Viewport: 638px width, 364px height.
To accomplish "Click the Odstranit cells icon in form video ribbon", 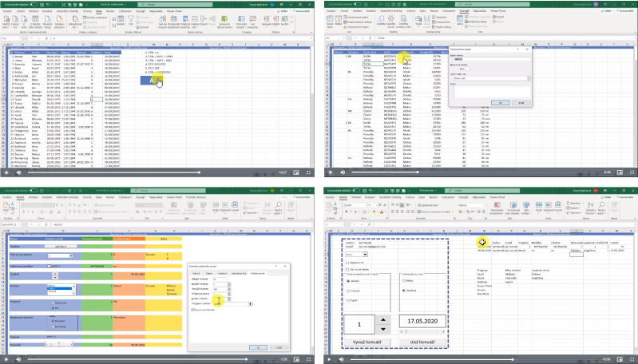I will (x=547, y=207).
